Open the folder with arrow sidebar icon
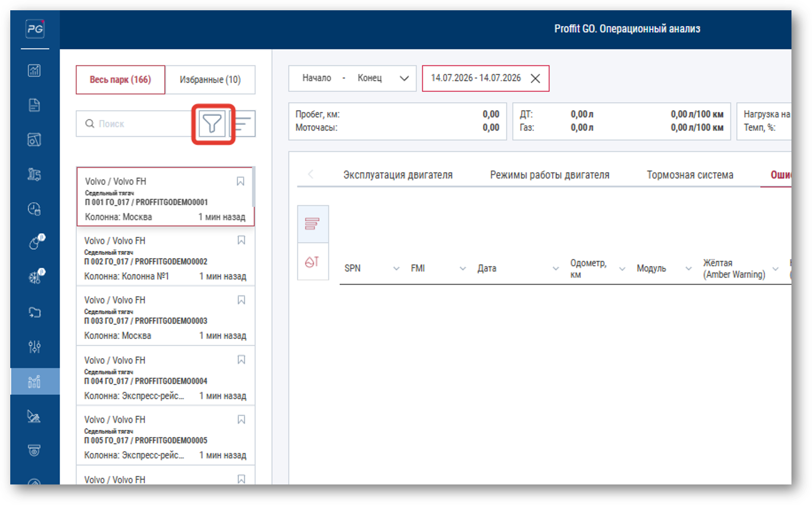 coord(34,312)
